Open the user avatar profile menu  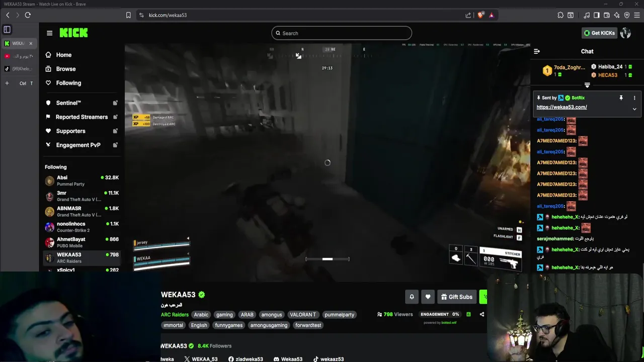click(625, 33)
